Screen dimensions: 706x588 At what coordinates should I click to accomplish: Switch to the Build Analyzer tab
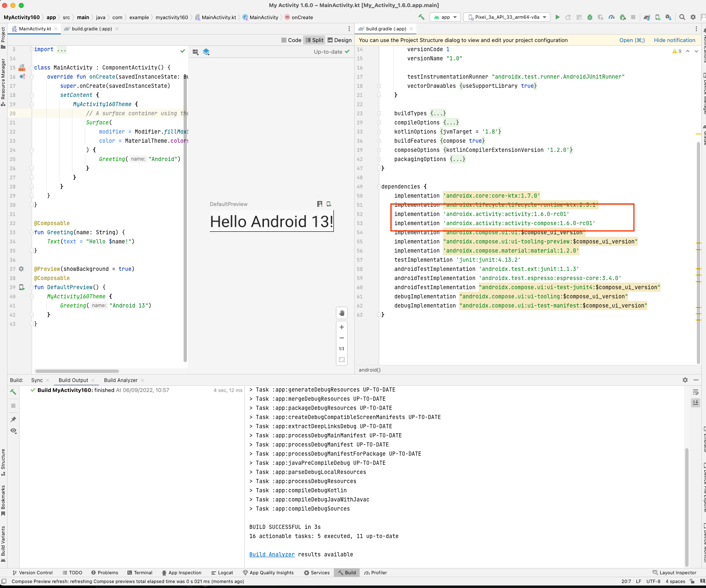(120, 380)
